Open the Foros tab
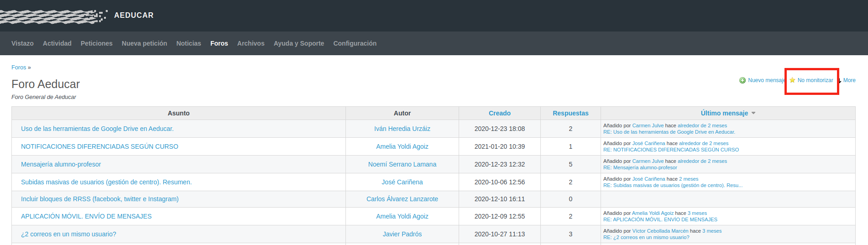Viewport: 868px width, 245px height. click(219, 43)
